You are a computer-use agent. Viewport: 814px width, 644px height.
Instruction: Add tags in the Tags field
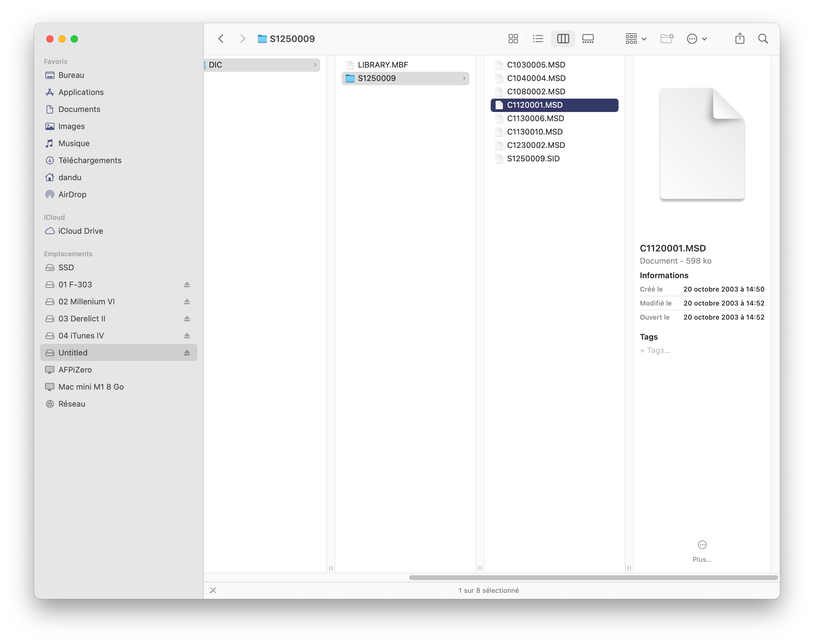[655, 350]
